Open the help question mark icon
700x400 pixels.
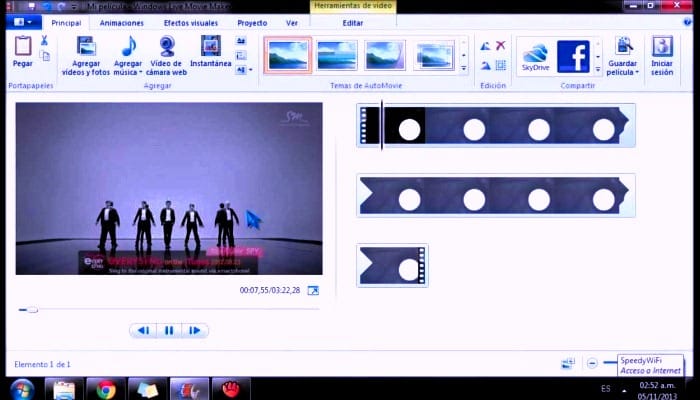coord(688,22)
